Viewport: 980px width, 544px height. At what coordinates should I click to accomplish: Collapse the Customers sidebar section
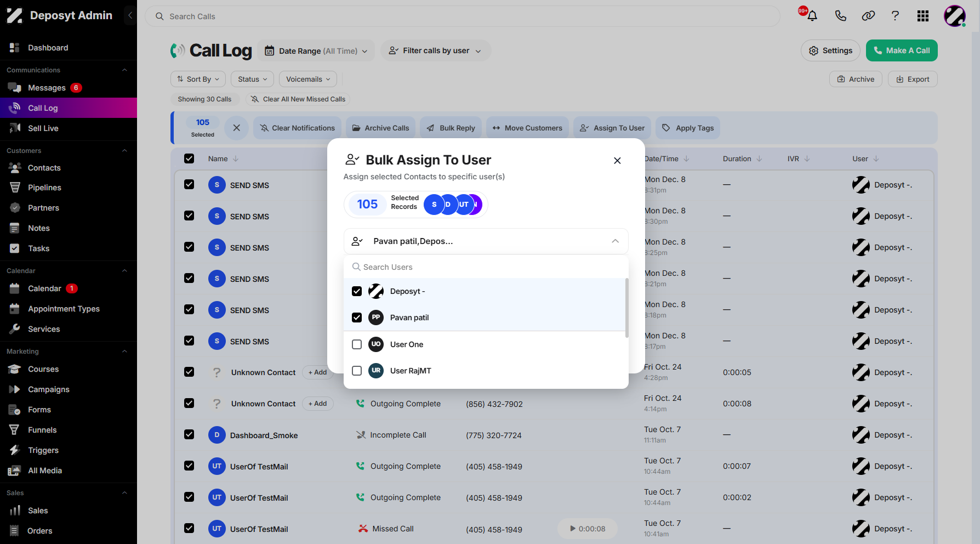(124, 151)
